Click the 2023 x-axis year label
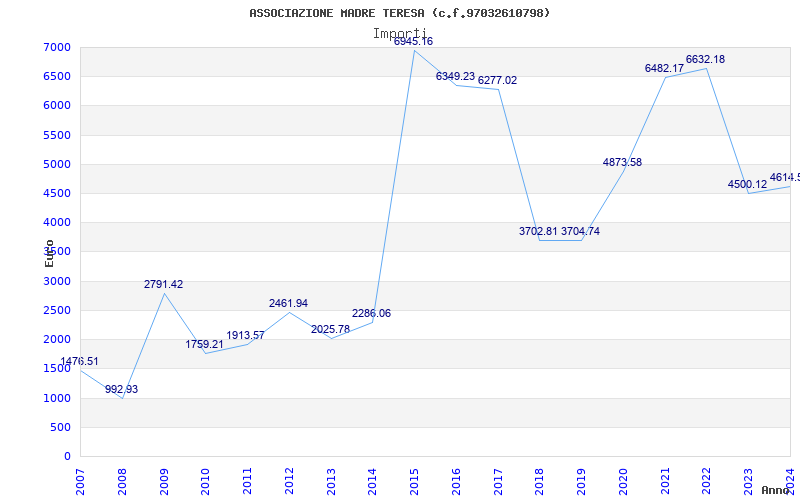 [x=748, y=482]
